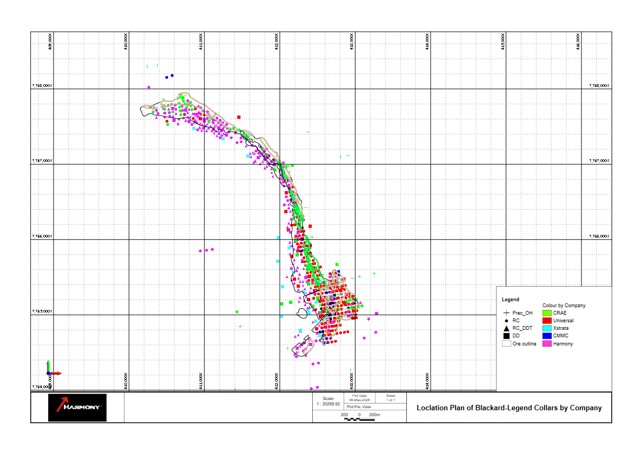Click the 'Xstrata' legend label
643x454 pixels.
[x=561, y=328]
